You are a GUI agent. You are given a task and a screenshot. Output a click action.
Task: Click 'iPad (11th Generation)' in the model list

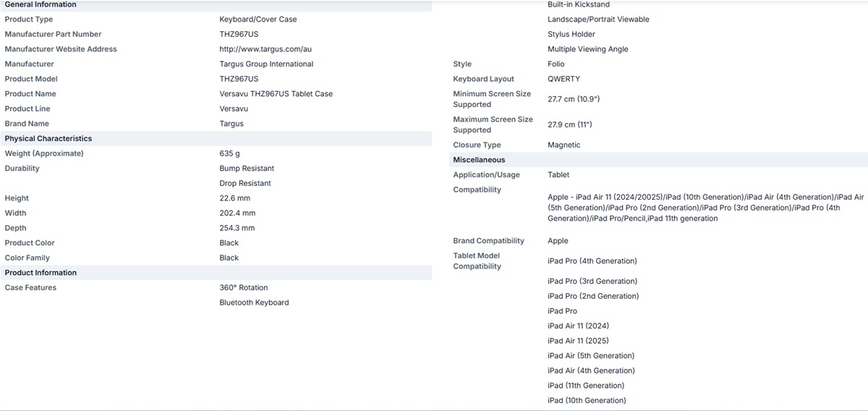point(586,386)
